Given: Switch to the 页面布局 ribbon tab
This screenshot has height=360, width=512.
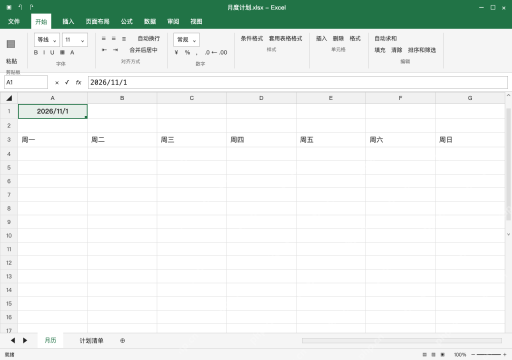Looking at the screenshot, I should coord(97,22).
